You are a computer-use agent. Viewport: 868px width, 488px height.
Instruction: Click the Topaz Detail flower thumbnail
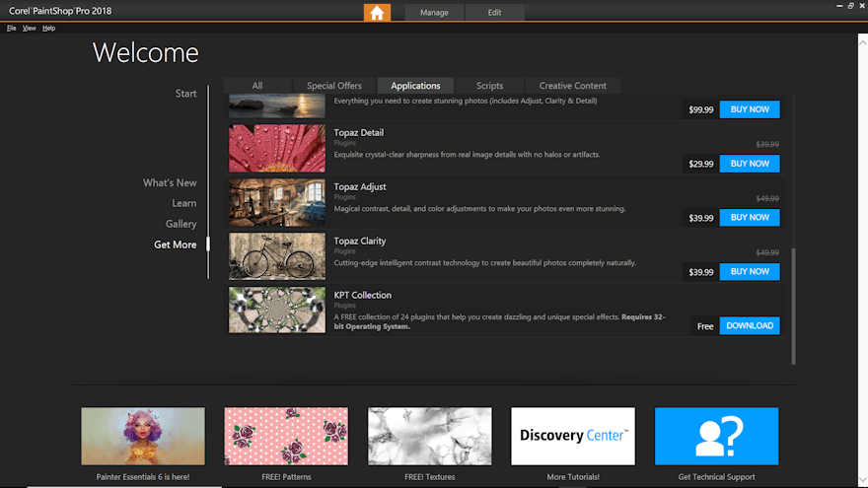(x=277, y=149)
